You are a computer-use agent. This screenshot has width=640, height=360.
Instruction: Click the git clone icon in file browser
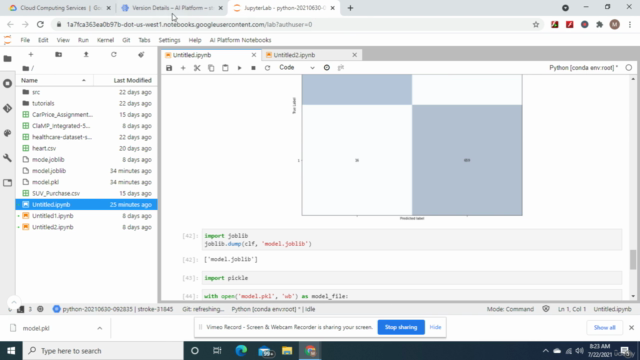pos(141,54)
